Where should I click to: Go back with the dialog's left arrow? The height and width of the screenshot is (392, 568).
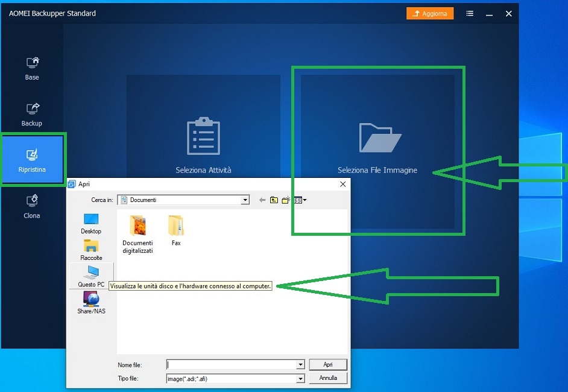pos(262,200)
